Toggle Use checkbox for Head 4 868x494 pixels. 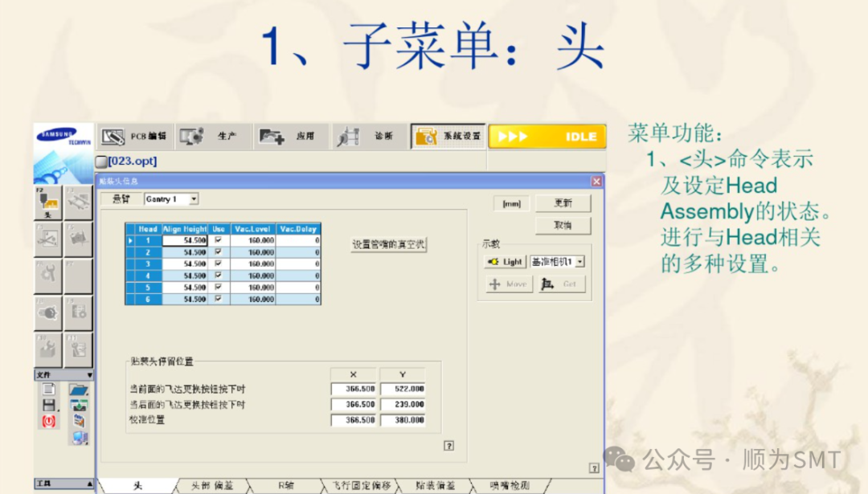pos(218,275)
